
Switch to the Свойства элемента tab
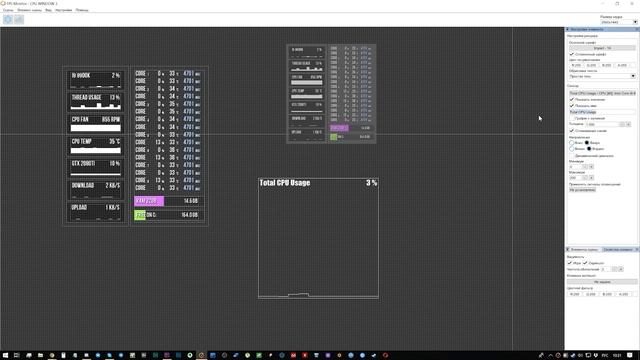click(x=618, y=249)
